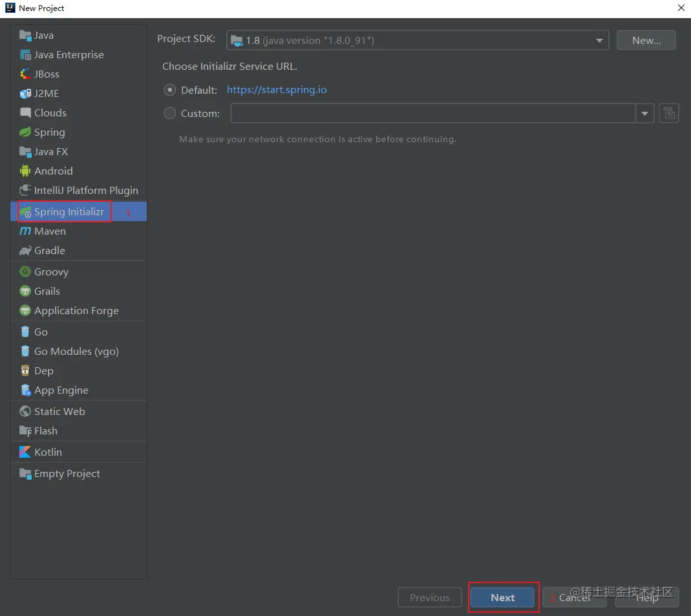Image resolution: width=691 pixels, height=616 pixels.
Task: Select the J2ME icon
Action: (25, 94)
